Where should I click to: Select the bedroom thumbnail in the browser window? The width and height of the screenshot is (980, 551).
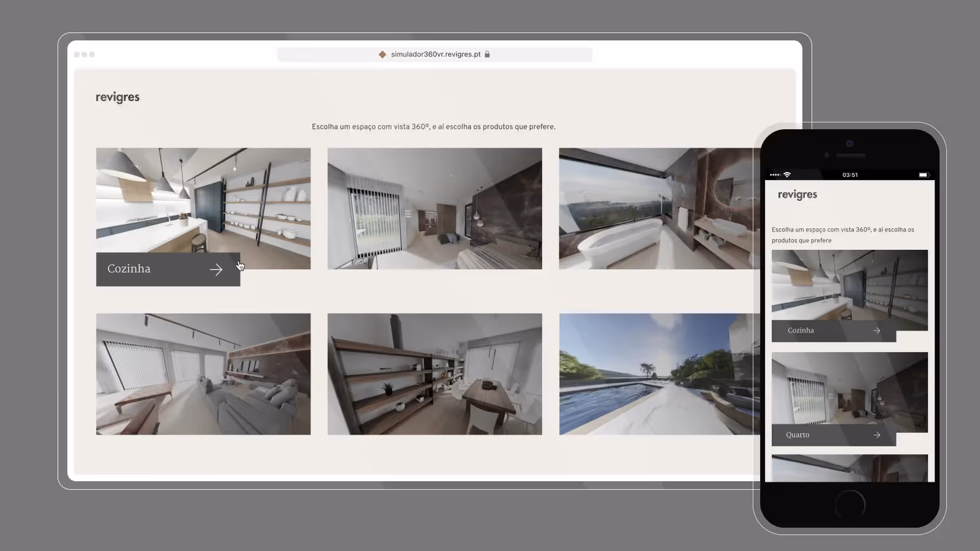435,208
